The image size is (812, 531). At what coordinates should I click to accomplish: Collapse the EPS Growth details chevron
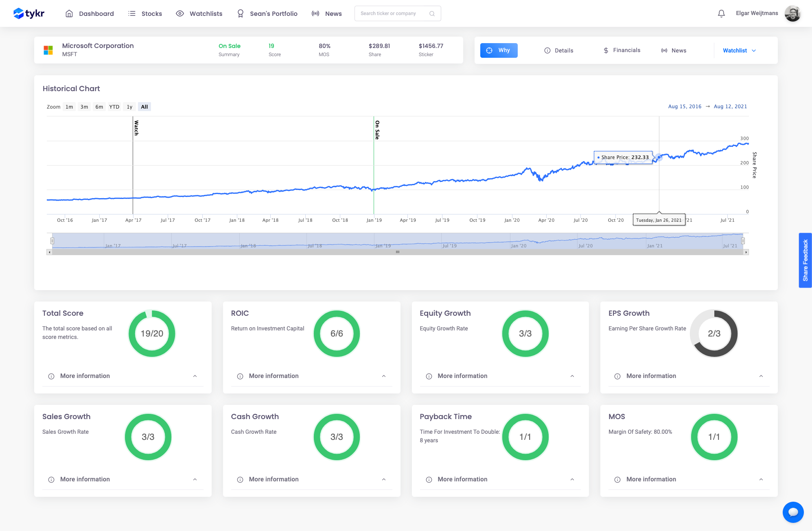[x=761, y=376]
